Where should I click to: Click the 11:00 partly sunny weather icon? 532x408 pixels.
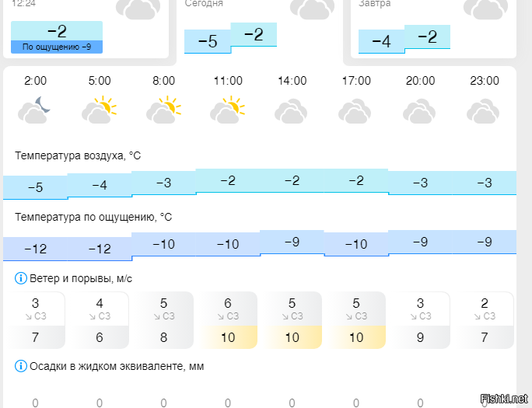[227, 110]
